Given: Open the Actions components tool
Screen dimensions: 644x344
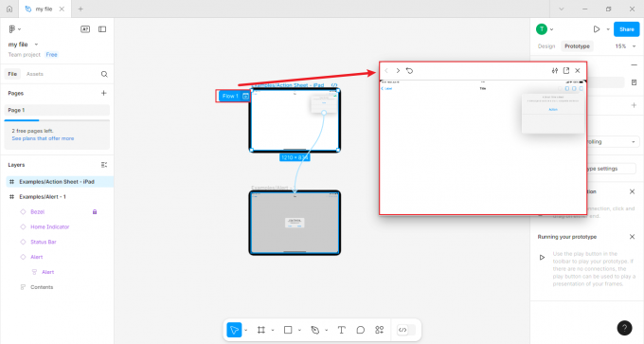Looking at the screenshot, I should tap(380, 330).
